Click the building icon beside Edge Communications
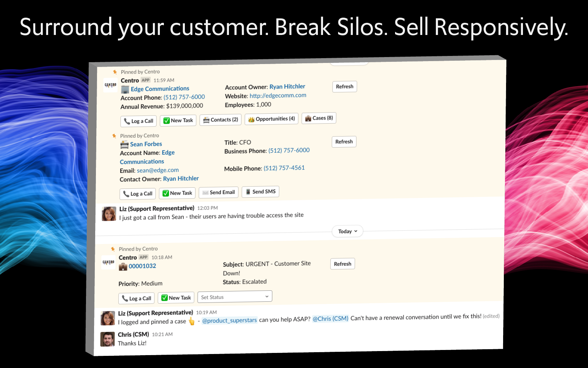The height and width of the screenshot is (368, 588). pyautogui.click(x=125, y=89)
